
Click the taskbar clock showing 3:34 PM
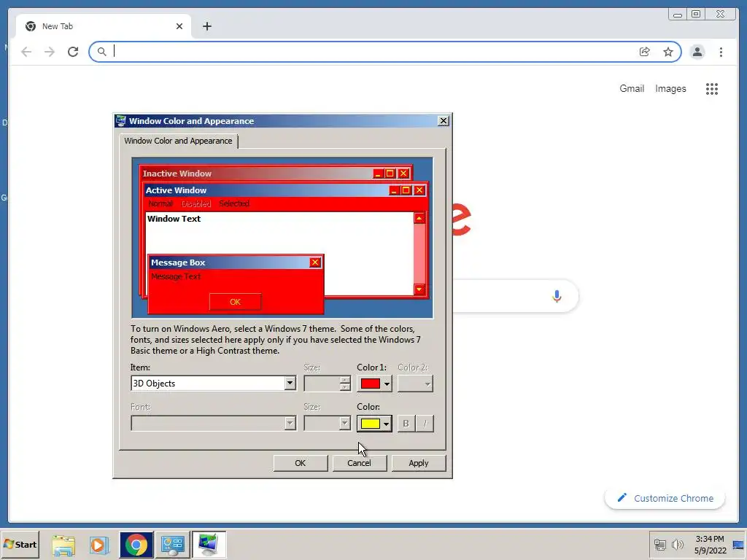coord(710,544)
